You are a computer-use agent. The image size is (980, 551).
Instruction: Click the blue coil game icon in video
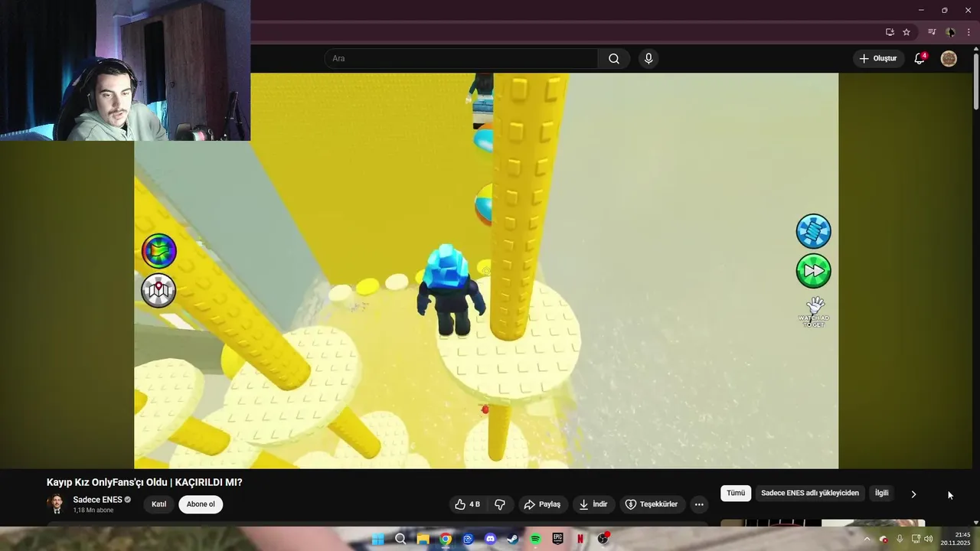point(813,231)
